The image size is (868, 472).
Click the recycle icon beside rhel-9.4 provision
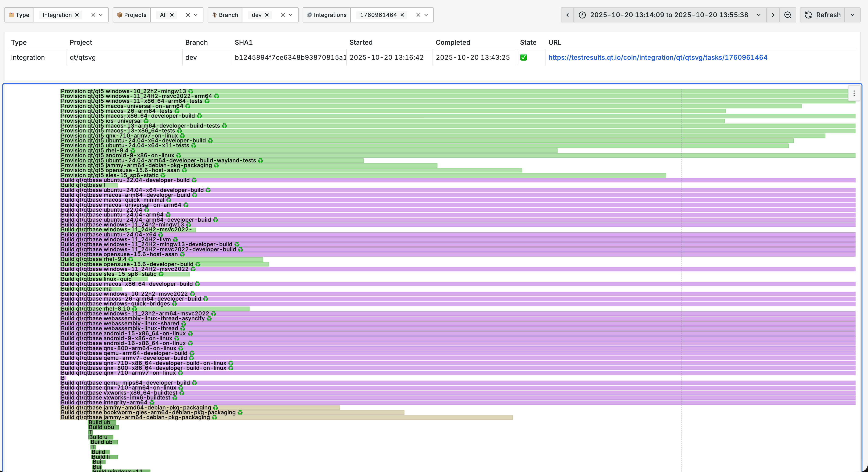click(133, 151)
